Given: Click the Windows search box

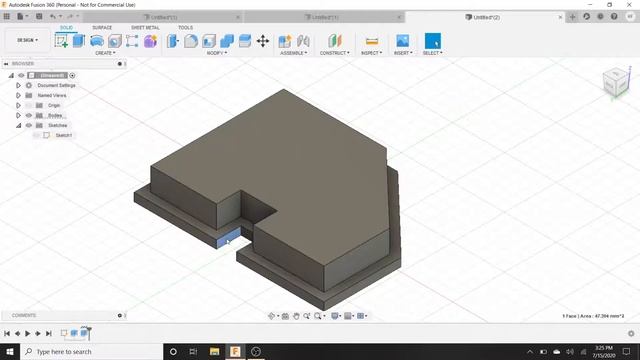Looking at the screenshot, I should click(x=91, y=351).
